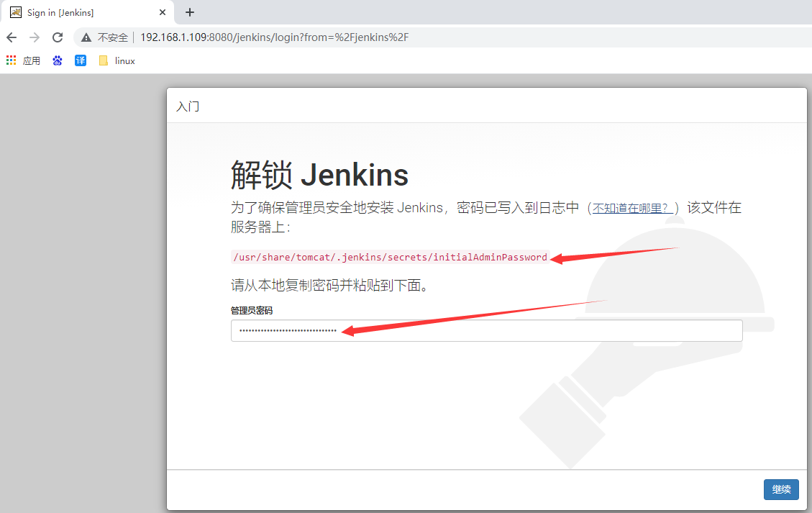
Task: Open the Baidu paw bookmark
Action: pyautogui.click(x=58, y=61)
